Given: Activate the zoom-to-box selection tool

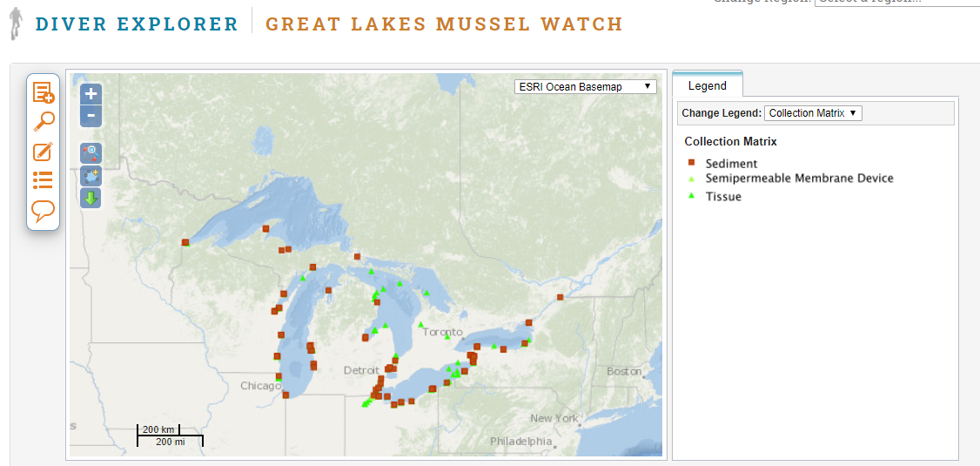Looking at the screenshot, I should pos(91,152).
